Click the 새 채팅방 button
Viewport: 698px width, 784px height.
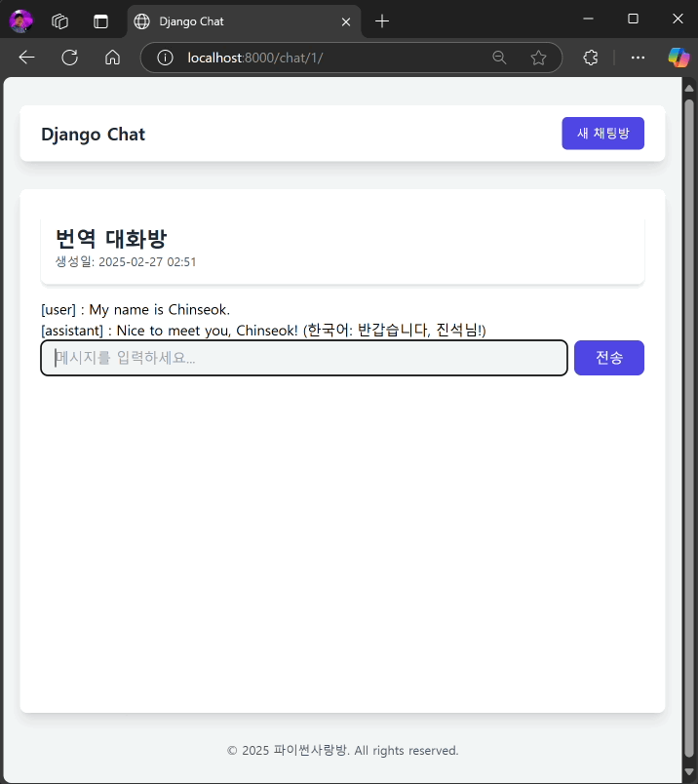pyautogui.click(x=602, y=134)
